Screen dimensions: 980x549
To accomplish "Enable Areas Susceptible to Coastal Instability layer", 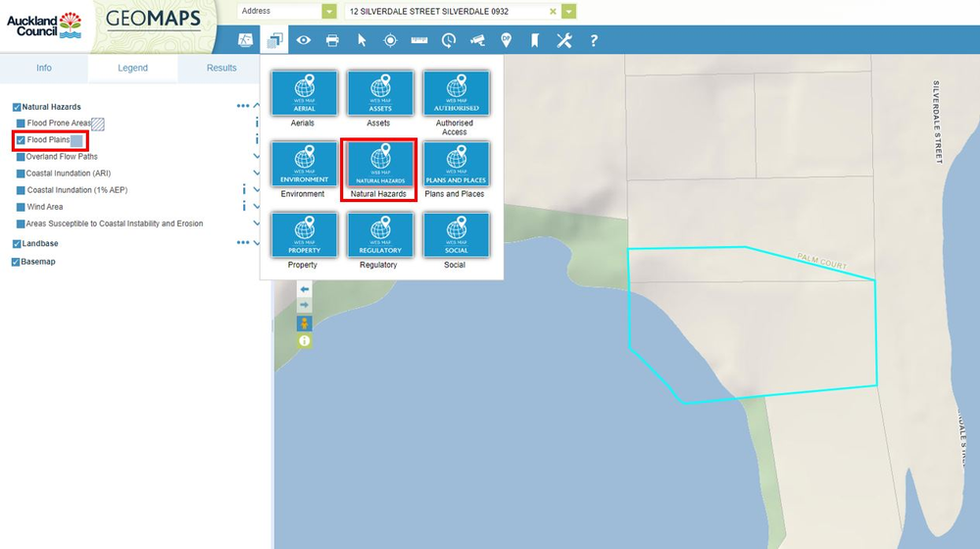I will pos(21,224).
